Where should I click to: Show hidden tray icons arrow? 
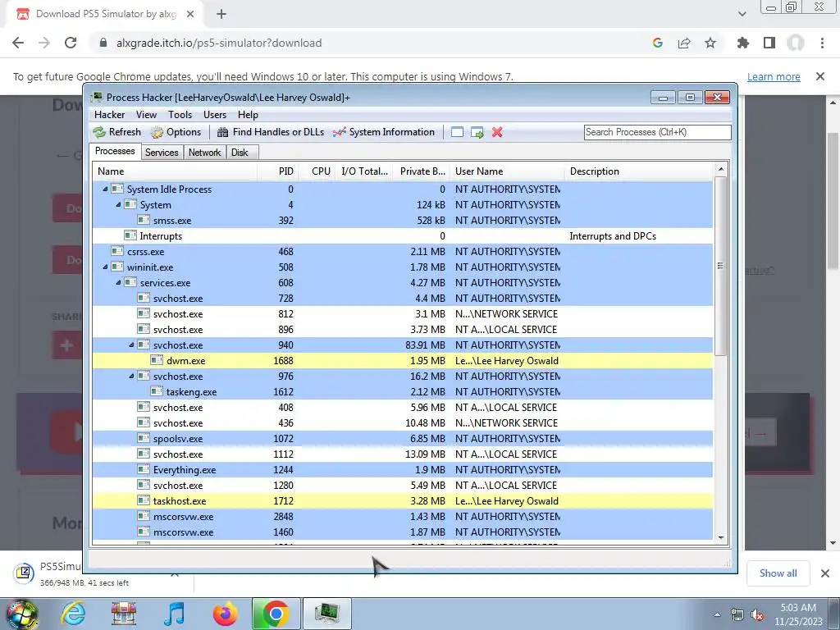[717, 614]
